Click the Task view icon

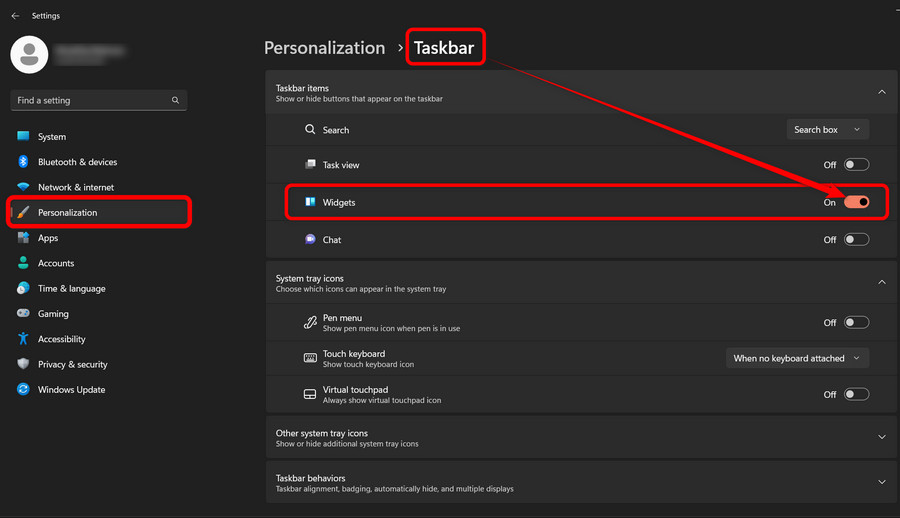[310, 165]
